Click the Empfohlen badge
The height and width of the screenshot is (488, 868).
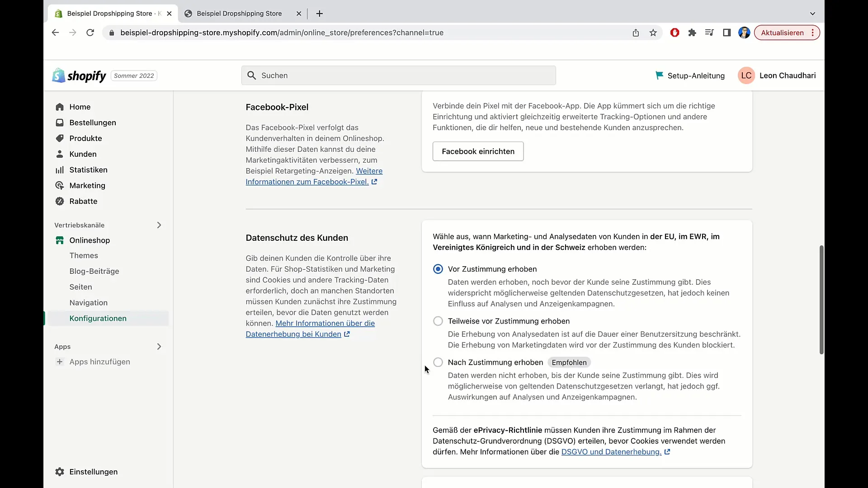569,362
